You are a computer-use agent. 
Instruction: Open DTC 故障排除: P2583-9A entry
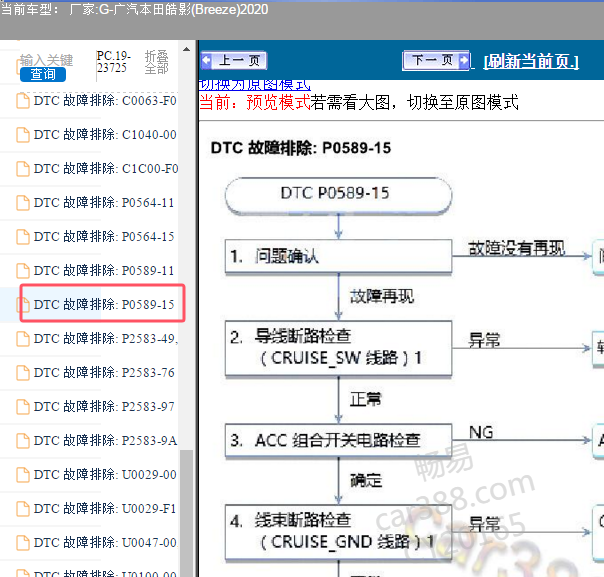click(x=106, y=440)
